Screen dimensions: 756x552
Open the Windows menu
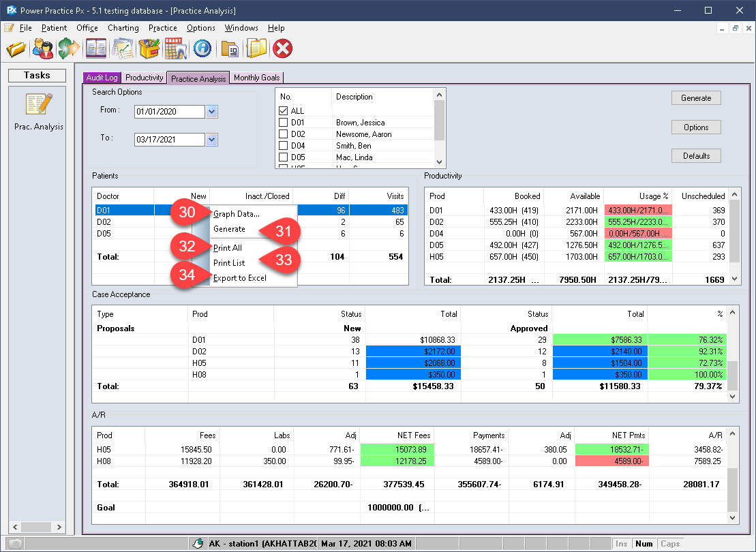(241, 28)
